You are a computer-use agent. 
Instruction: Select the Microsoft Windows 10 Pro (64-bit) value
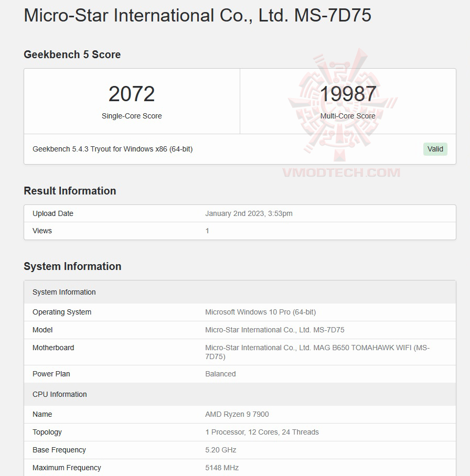click(261, 312)
